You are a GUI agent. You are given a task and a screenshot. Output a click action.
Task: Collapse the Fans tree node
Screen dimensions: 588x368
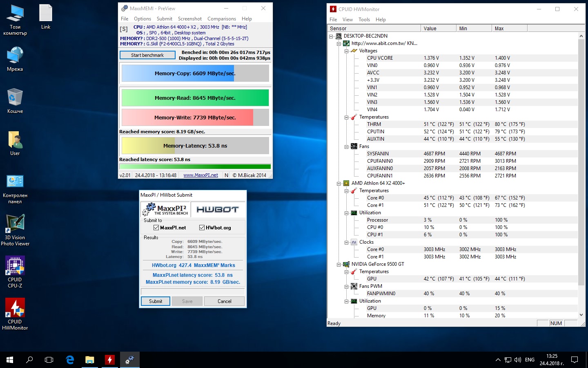346,146
